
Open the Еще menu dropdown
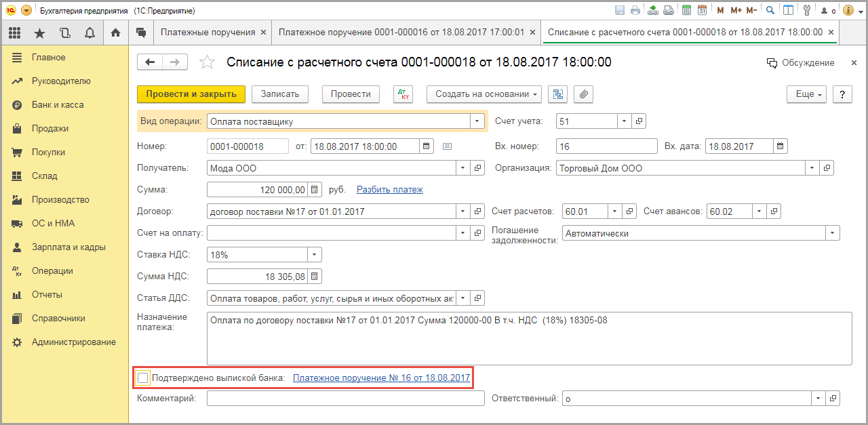tap(807, 94)
